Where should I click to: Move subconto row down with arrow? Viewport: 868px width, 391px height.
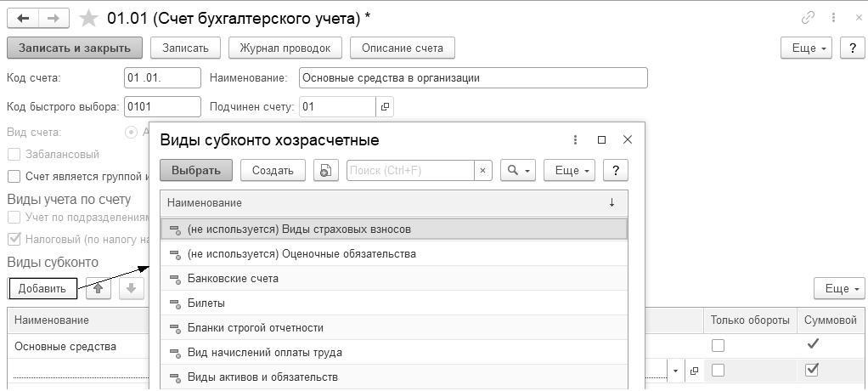point(130,288)
